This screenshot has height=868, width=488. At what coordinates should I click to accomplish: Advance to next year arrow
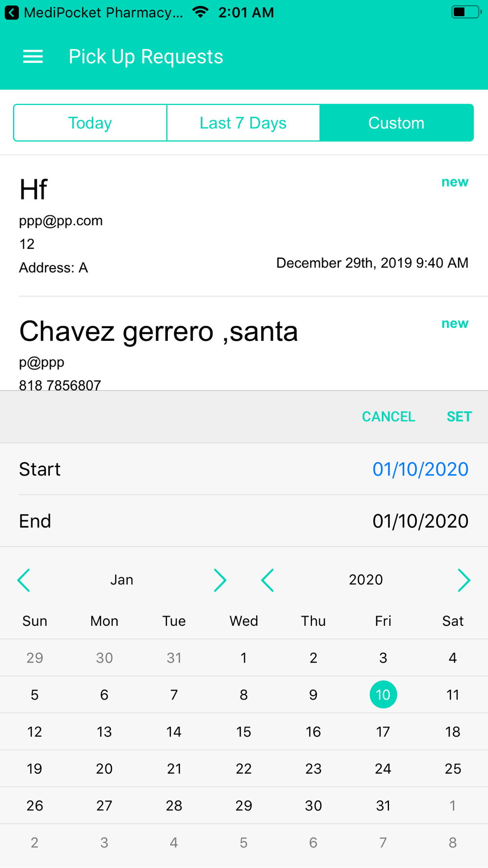click(x=464, y=580)
